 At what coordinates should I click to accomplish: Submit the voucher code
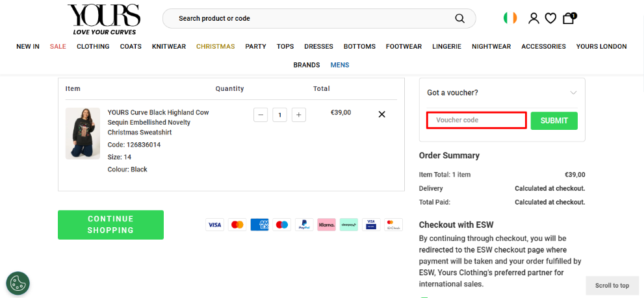click(554, 121)
